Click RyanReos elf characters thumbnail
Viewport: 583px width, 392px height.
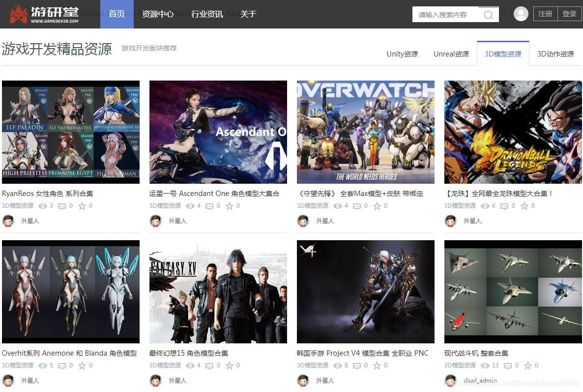point(71,132)
